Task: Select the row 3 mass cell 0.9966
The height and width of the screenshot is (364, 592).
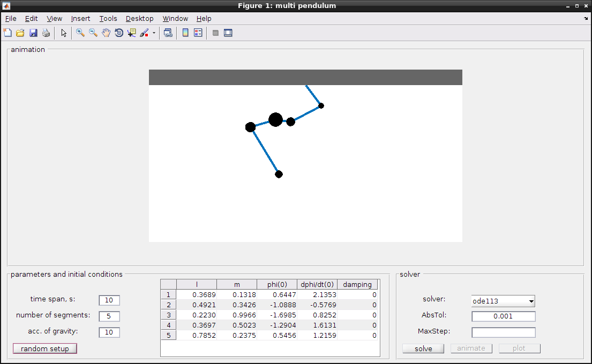Action: click(x=237, y=315)
